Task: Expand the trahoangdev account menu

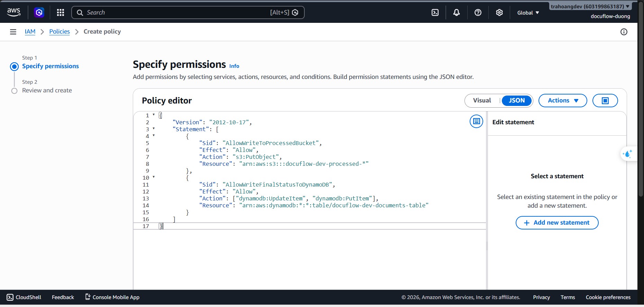Action: [590, 6]
